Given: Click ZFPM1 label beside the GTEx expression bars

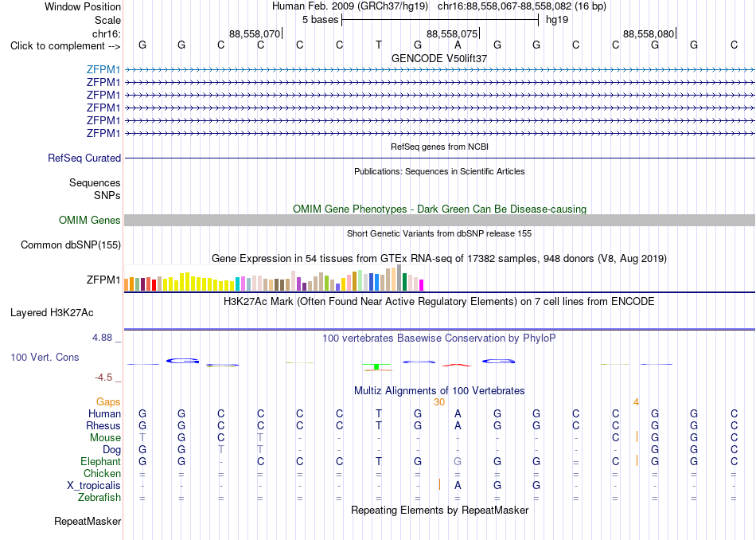Looking at the screenshot, I should pyautogui.click(x=103, y=280).
